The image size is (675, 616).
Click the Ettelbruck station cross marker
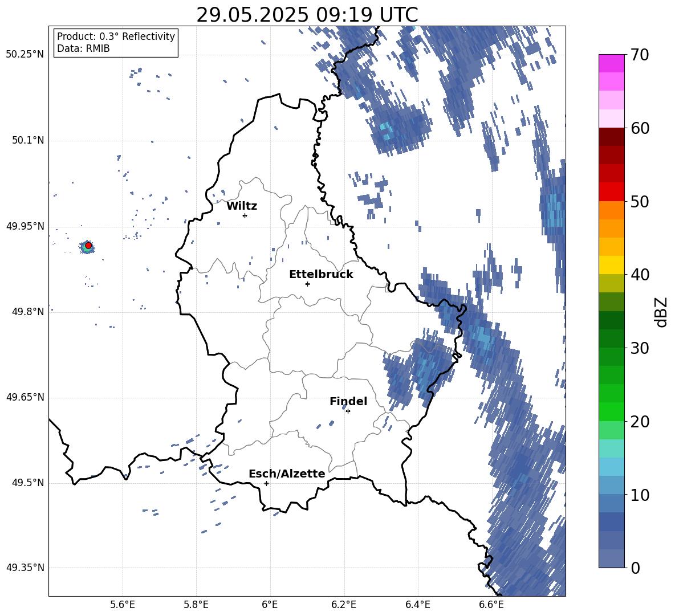tap(307, 284)
